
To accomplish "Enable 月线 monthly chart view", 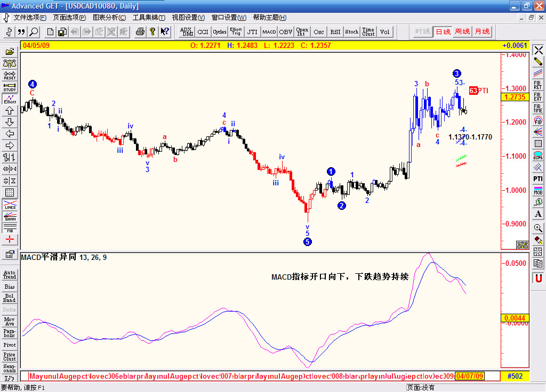I will pos(483,31).
